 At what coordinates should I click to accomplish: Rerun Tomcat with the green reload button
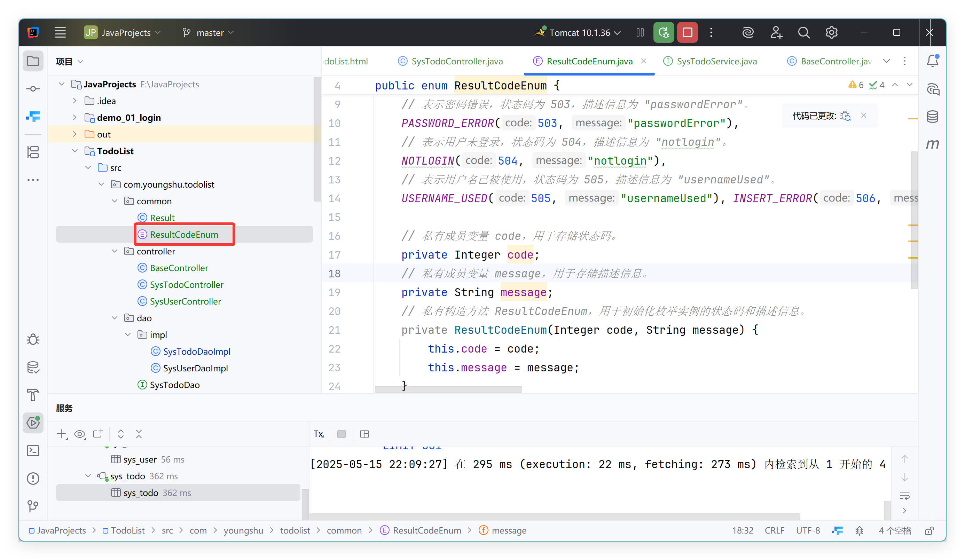pyautogui.click(x=663, y=32)
